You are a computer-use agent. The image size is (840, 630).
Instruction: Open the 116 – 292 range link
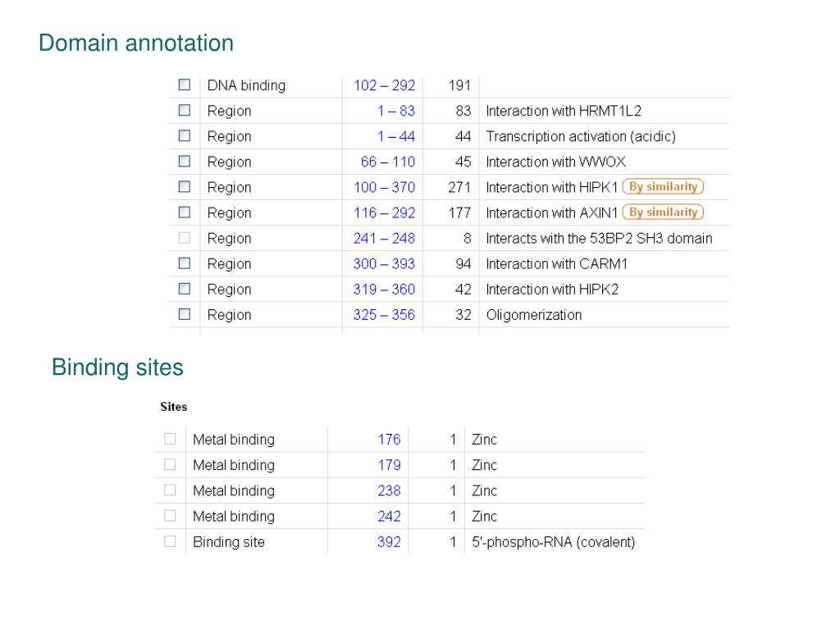[x=384, y=212]
